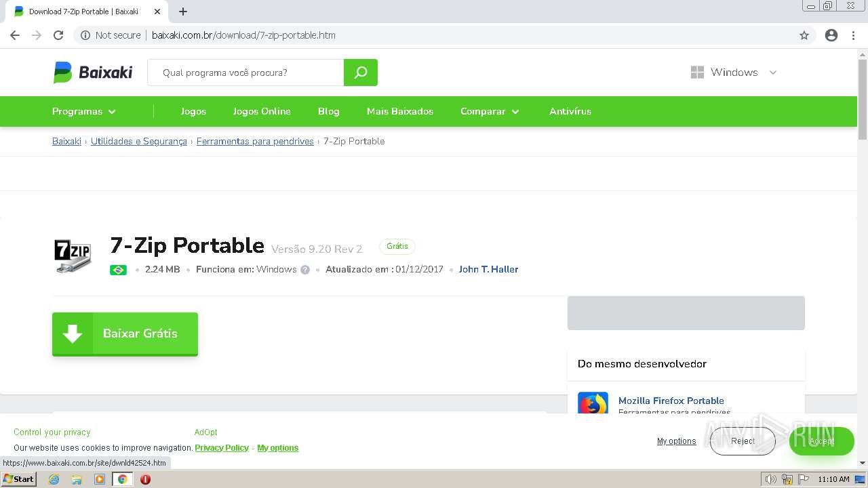This screenshot has width=868, height=488.
Task: Click the AdOpt label
Action: (206, 432)
